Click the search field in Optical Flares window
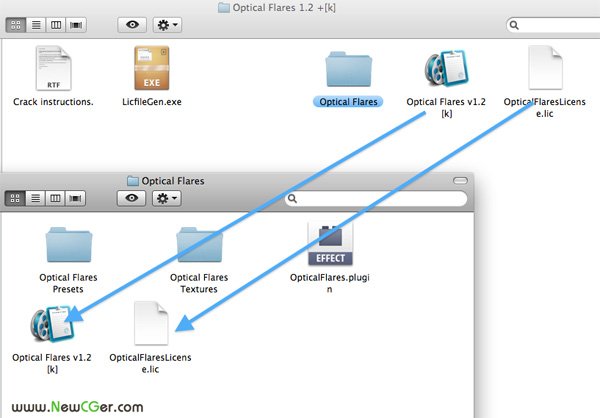The image size is (600, 418). (376, 198)
